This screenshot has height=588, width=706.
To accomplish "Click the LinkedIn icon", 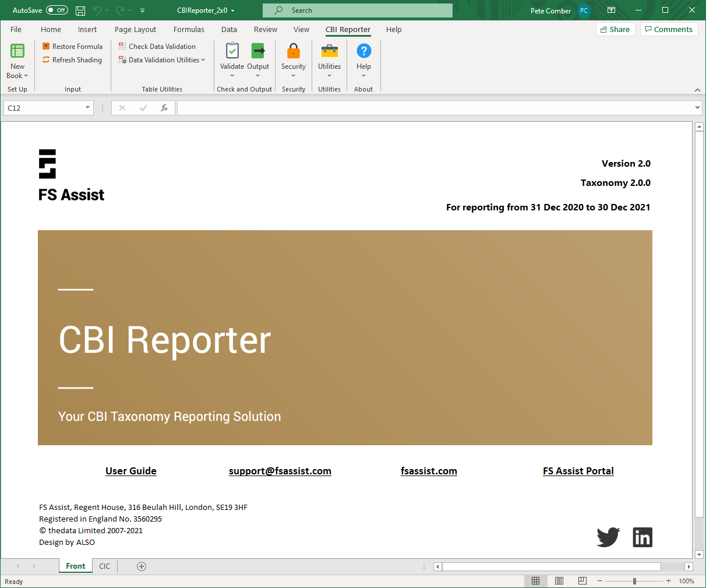I will (643, 537).
